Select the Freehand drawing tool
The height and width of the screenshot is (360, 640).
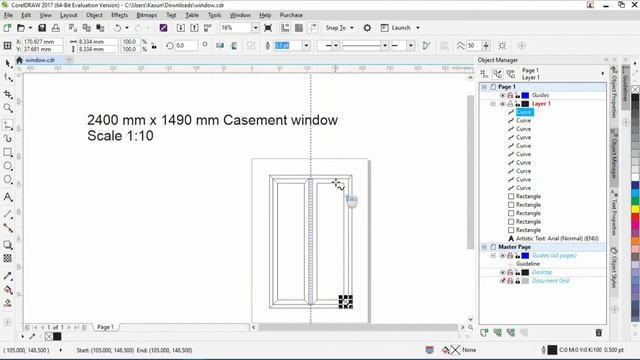(8, 125)
